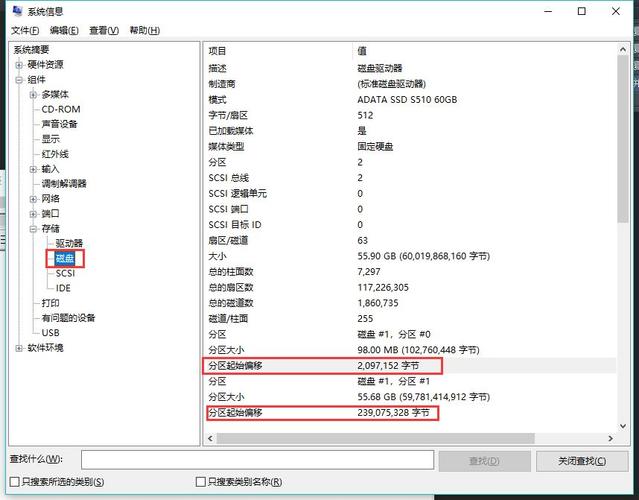Open the 编辑(E) menu
This screenshot has width=639, height=500.
coord(64,31)
